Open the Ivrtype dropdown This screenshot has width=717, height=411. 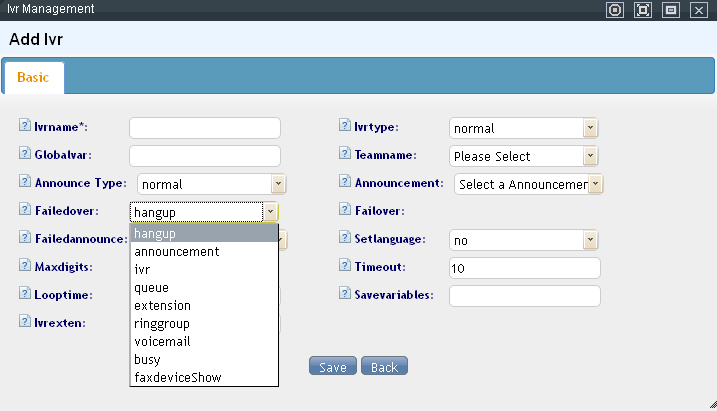523,128
